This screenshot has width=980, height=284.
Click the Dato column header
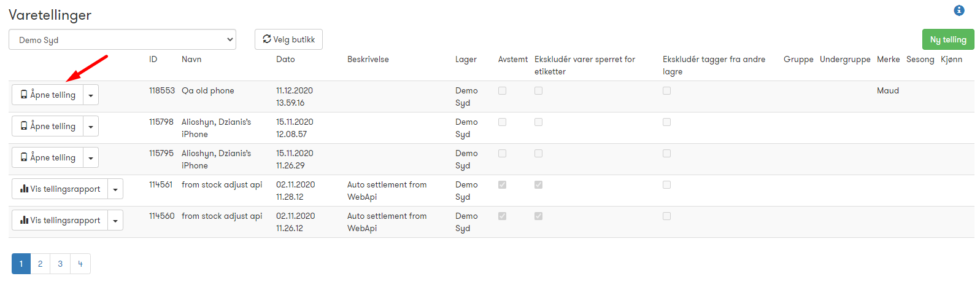click(x=285, y=59)
